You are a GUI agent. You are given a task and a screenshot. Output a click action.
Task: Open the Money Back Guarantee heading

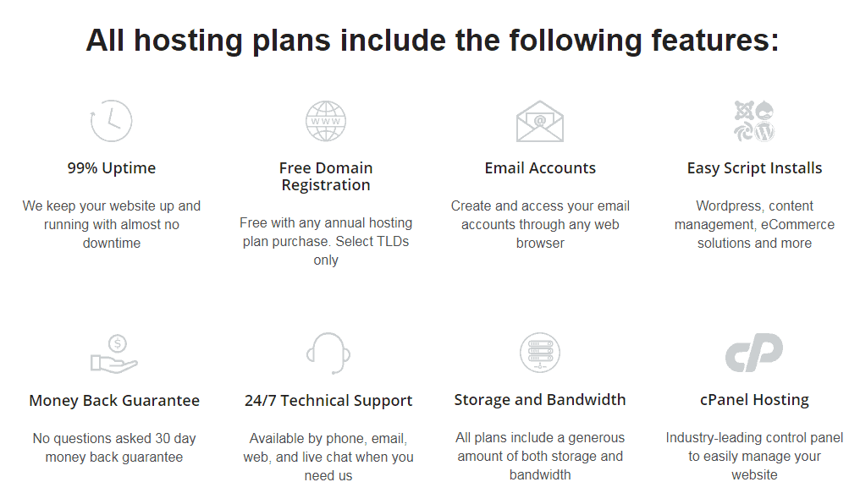click(114, 401)
